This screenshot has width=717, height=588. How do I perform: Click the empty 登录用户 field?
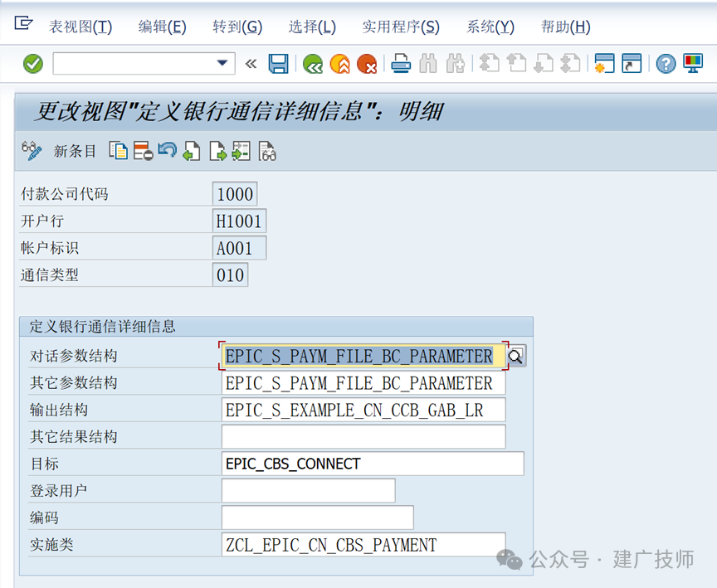pyautogui.click(x=308, y=491)
